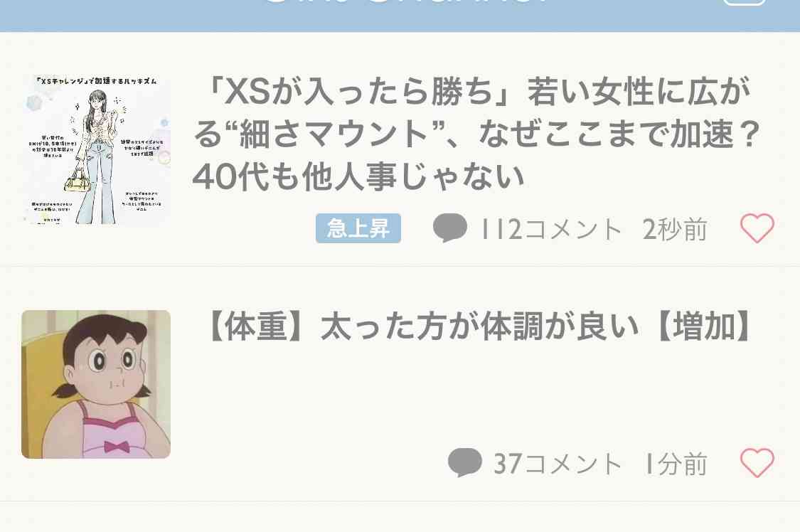Tap the rounded icon in the header's right corner

point(744,2)
